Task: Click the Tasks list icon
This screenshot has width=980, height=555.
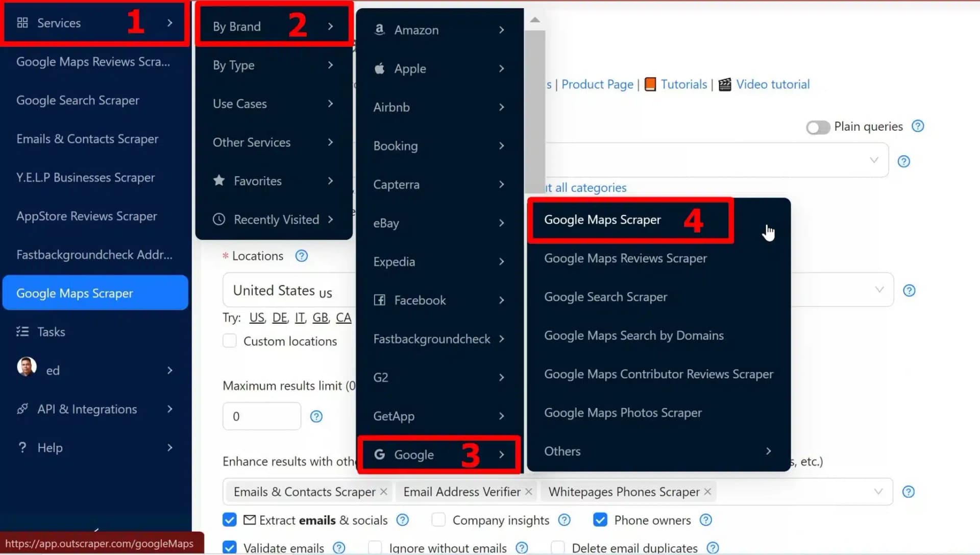Action: pos(22,332)
